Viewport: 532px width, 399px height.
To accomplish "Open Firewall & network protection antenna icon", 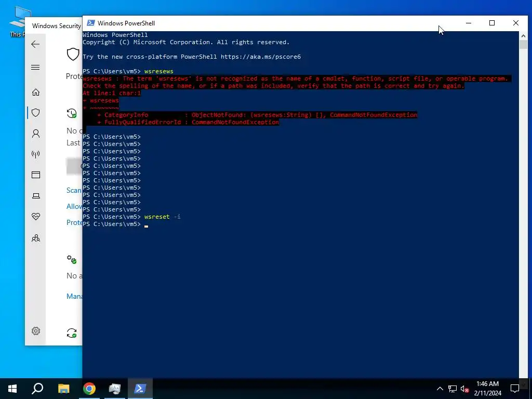I will pyautogui.click(x=36, y=154).
